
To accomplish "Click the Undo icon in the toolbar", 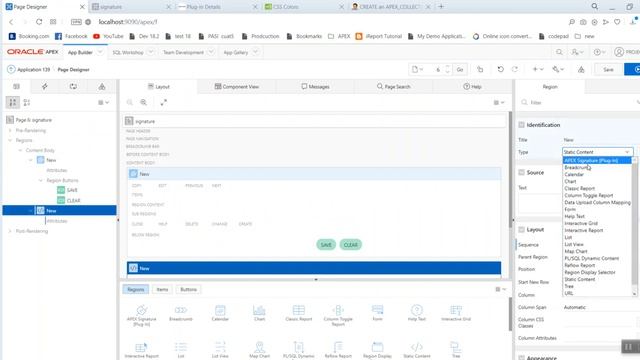I will coord(500,69).
